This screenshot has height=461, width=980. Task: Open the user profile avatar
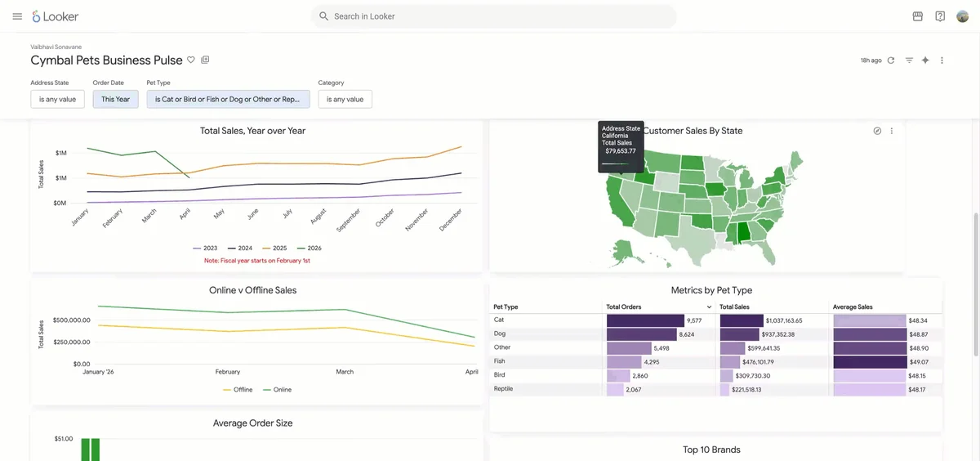point(963,16)
